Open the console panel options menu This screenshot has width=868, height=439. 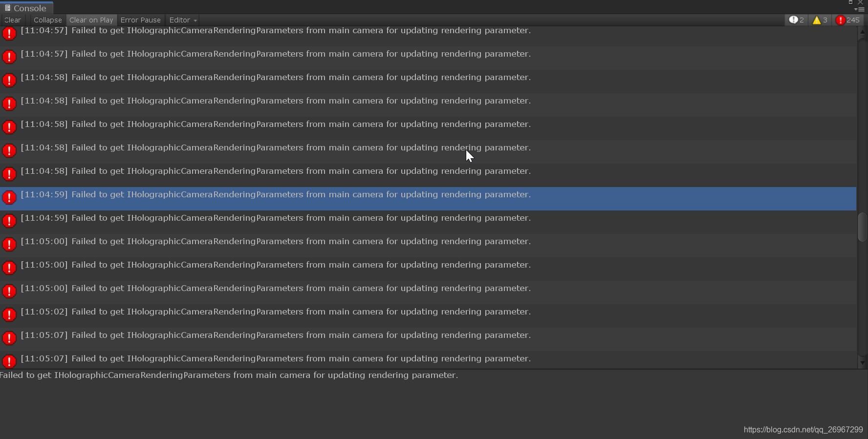pos(859,9)
